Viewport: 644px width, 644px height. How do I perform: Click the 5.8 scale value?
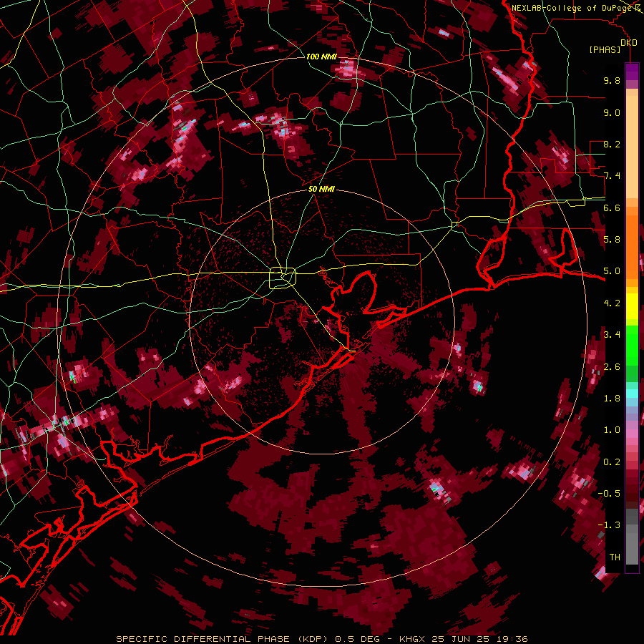point(612,240)
